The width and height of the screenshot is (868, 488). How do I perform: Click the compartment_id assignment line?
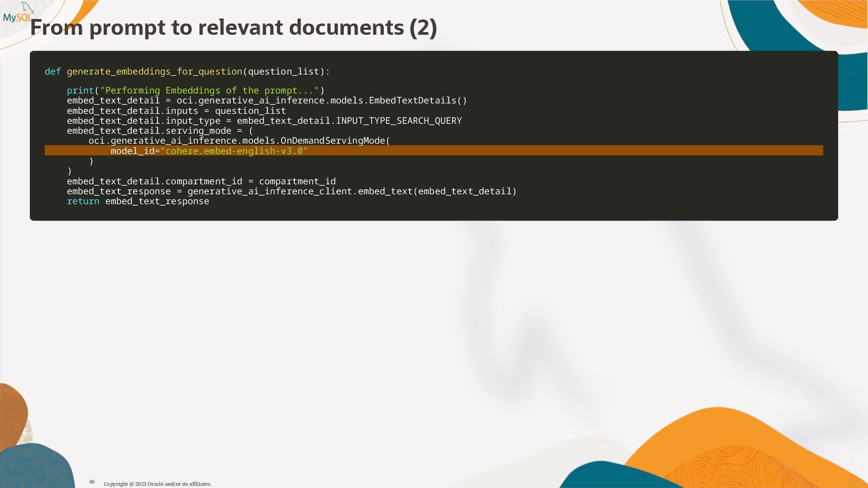pos(201,181)
